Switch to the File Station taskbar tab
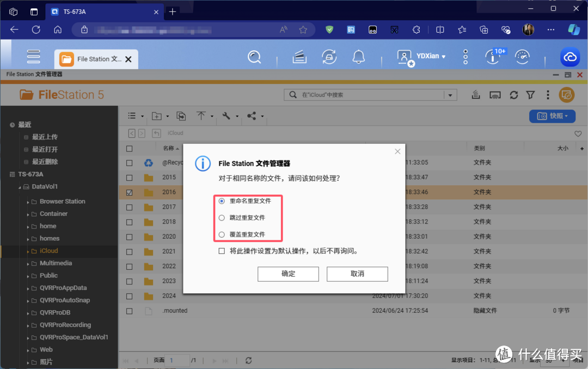 click(x=92, y=59)
